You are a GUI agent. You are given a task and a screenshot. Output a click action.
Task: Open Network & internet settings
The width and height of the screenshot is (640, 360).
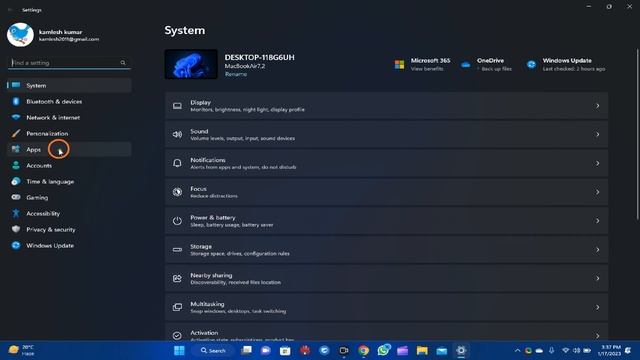pos(69,117)
